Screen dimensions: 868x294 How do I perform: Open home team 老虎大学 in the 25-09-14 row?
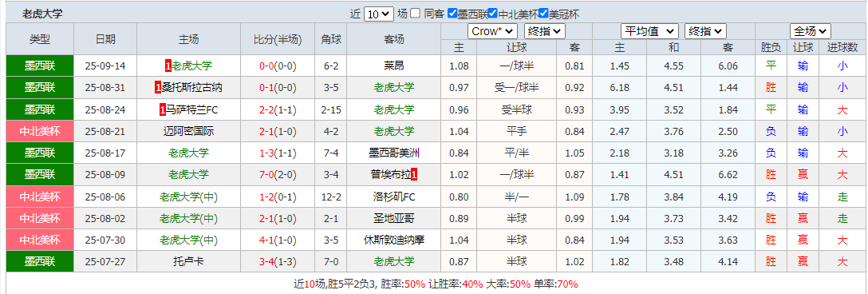pyautogui.click(x=191, y=66)
